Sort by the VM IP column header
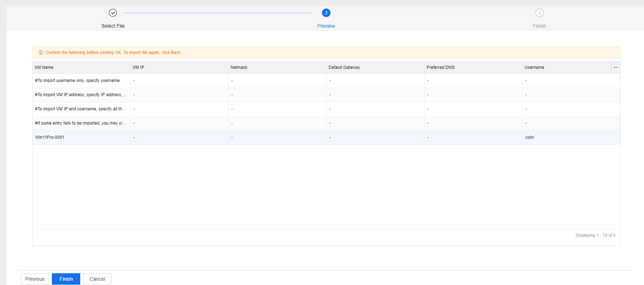 tap(138, 67)
